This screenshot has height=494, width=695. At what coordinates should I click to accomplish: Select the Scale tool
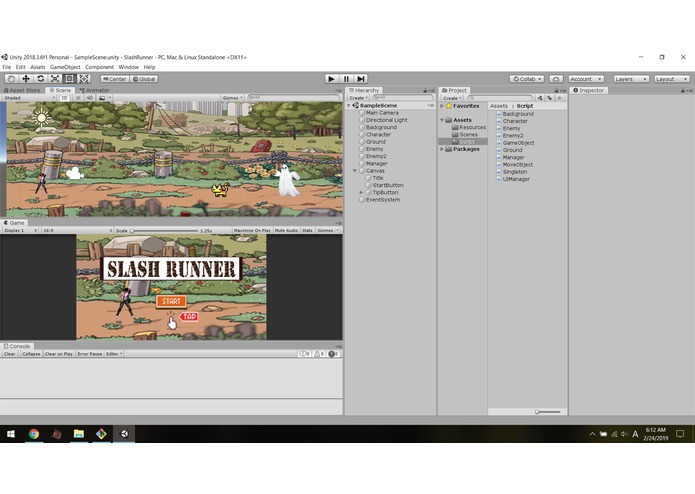click(55, 79)
